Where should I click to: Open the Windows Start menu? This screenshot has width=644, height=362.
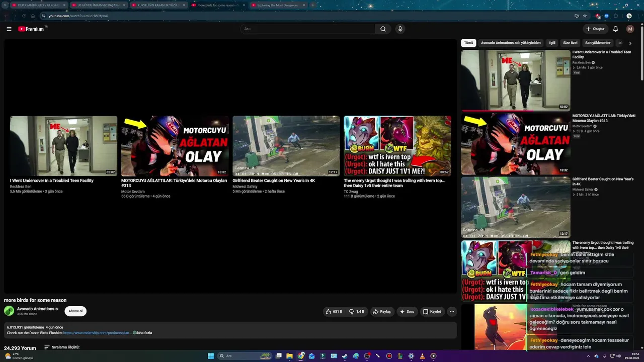click(x=211, y=356)
